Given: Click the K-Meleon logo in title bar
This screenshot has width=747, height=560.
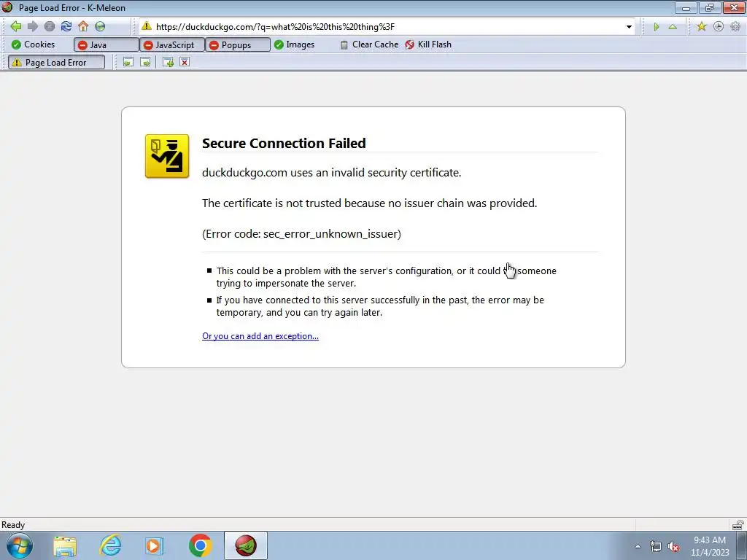Looking at the screenshot, I should click(7, 7).
